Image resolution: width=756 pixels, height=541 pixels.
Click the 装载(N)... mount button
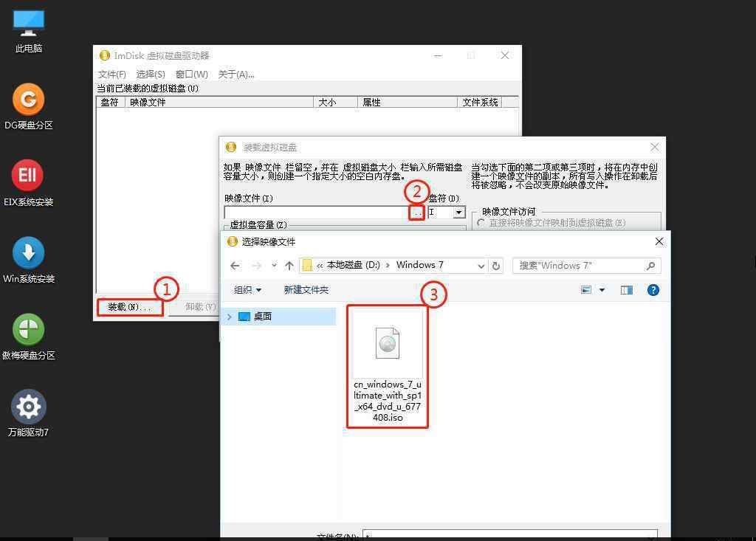129,307
